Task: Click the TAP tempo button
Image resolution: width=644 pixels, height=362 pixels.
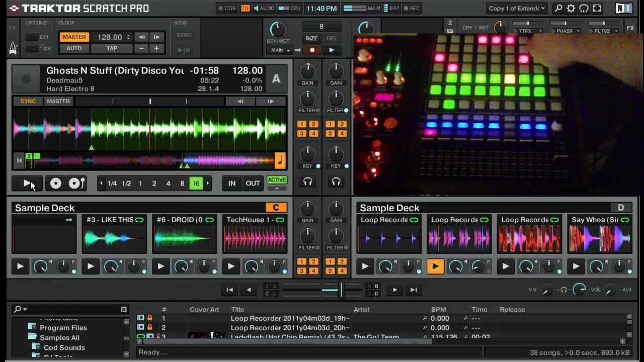Action: point(112,49)
